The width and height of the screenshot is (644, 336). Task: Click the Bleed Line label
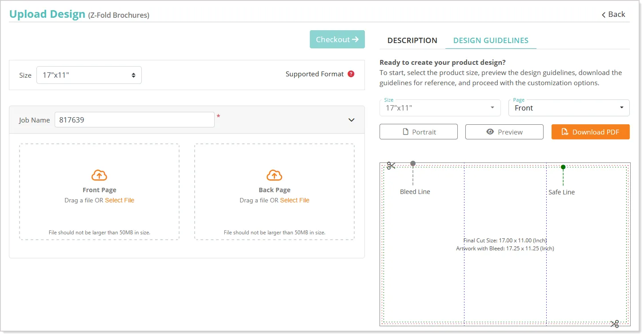pos(415,192)
